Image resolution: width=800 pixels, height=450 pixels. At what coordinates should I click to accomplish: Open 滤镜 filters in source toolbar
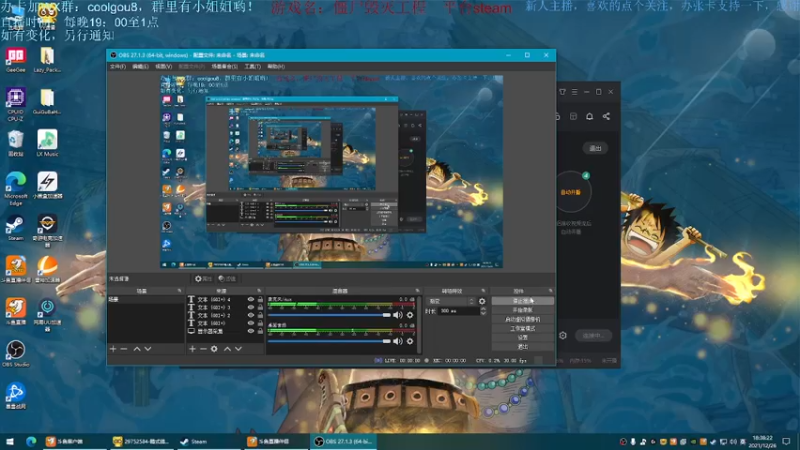227,279
